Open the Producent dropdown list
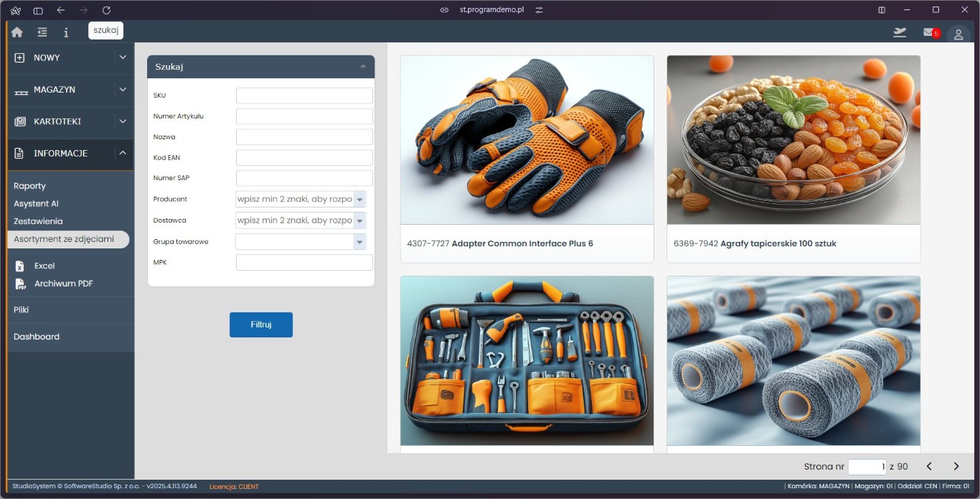The height and width of the screenshot is (499, 980). coord(359,200)
